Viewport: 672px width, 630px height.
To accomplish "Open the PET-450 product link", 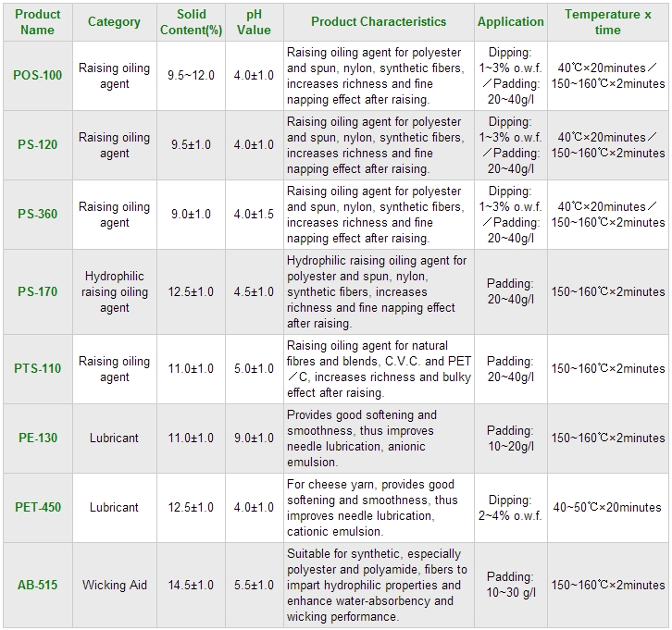I will click(x=39, y=507).
